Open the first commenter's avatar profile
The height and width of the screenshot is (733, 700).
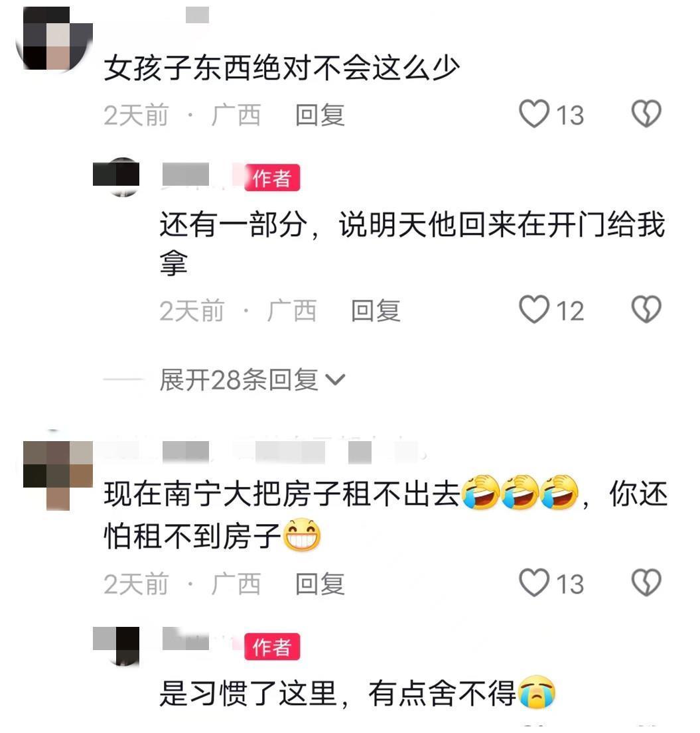(54, 40)
